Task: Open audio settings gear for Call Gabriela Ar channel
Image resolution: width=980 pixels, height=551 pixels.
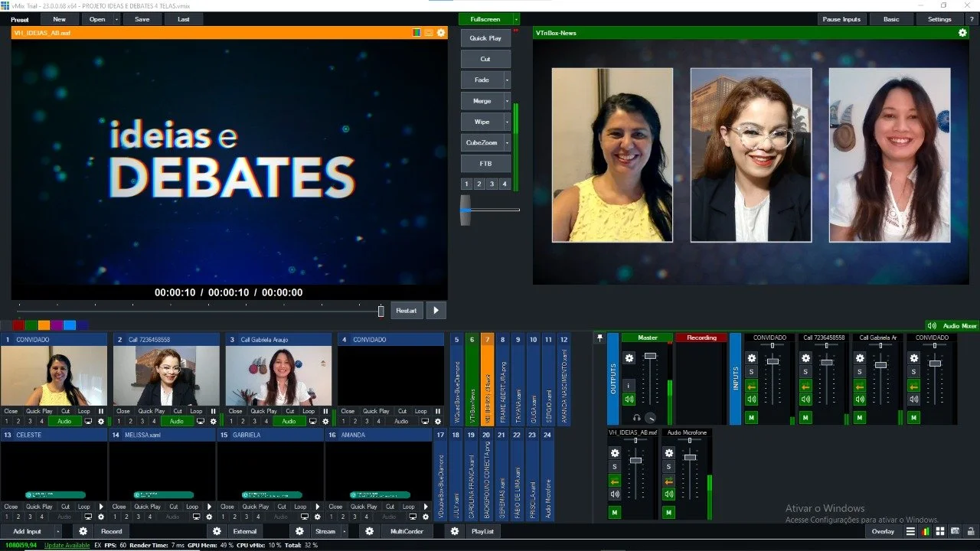Action: point(860,358)
